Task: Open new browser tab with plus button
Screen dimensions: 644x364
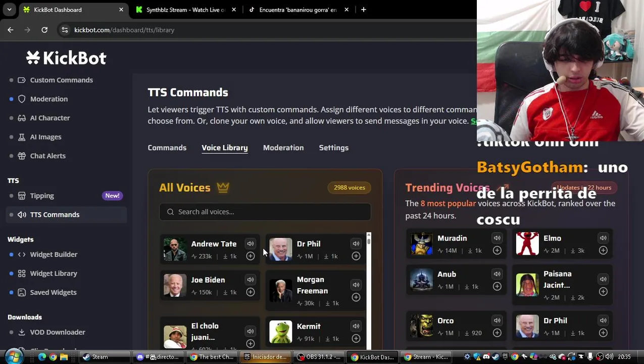Action: pos(363,10)
